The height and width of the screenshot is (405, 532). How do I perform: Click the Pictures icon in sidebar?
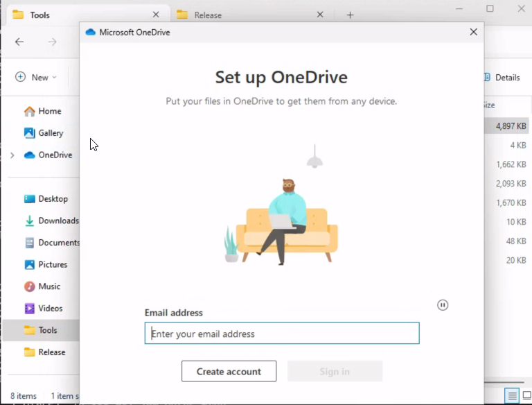(30, 264)
